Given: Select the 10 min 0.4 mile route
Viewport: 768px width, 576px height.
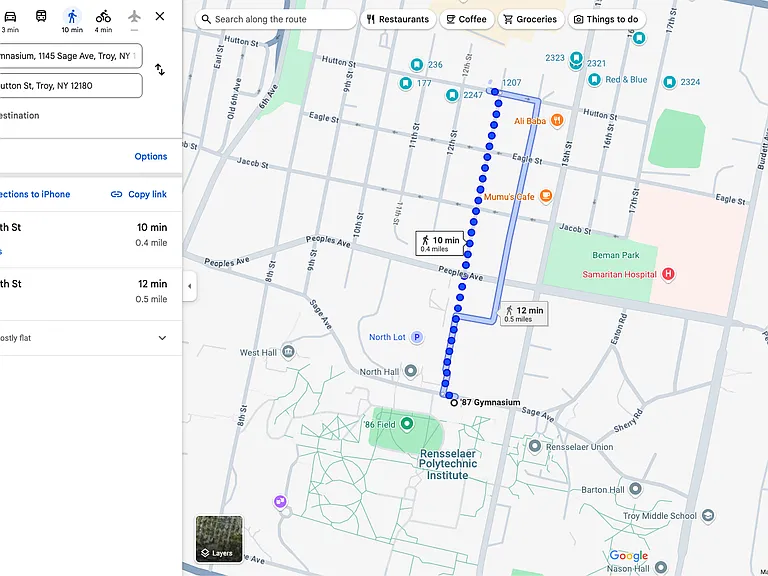Looking at the screenshot, I should tap(91, 240).
